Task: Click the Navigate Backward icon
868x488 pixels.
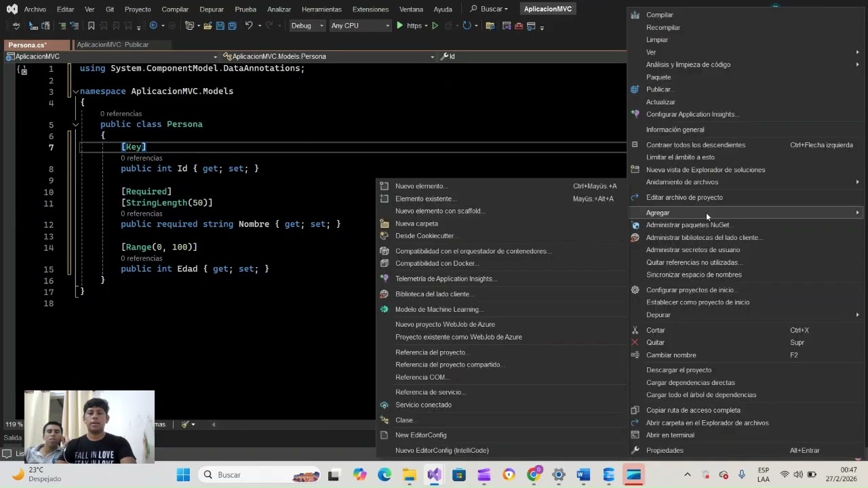Action: pos(153,26)
